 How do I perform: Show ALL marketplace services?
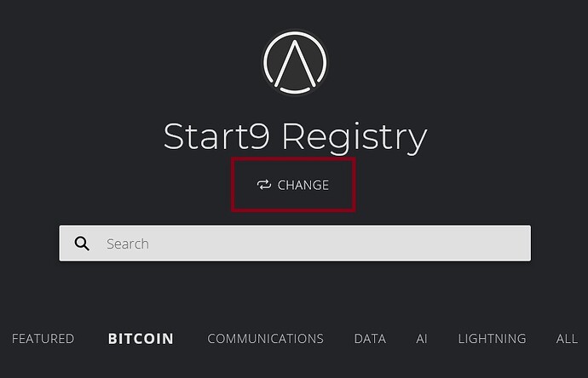[x=567, y=339]
